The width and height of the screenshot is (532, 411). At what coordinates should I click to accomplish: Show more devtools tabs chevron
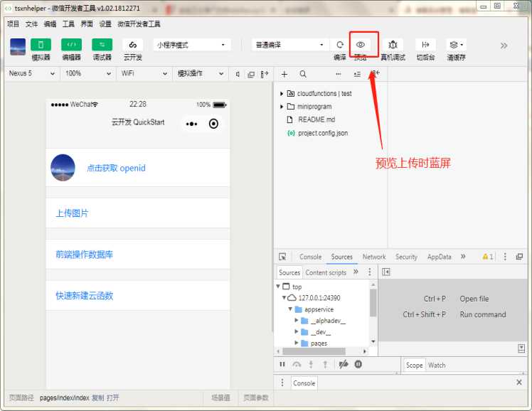[x=463, y=257]
